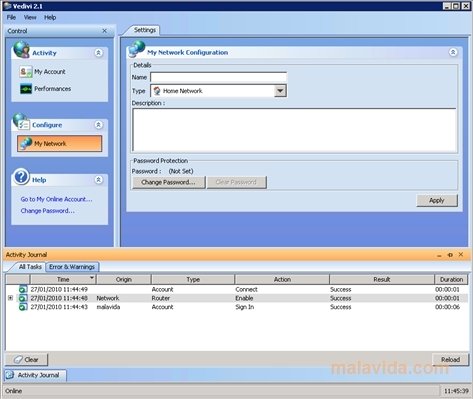Viewport: 473px width, 399px height.
Task: Open the Help menu
Action: [50, 17]
